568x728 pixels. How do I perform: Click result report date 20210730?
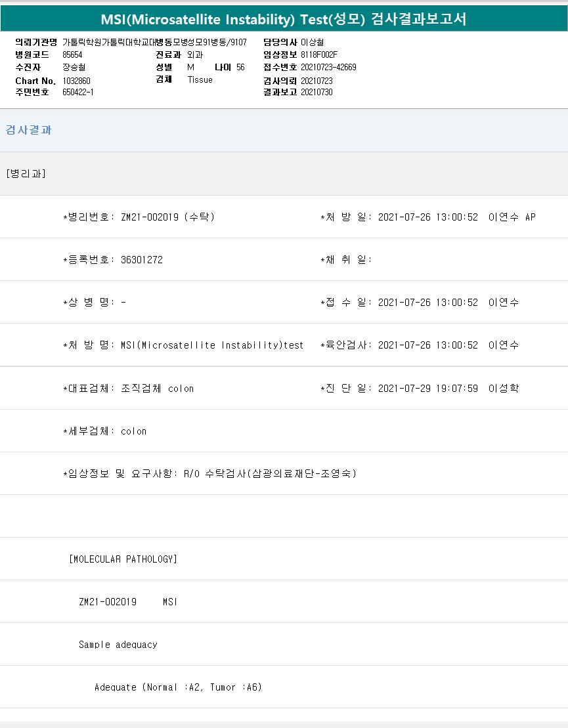317,92
